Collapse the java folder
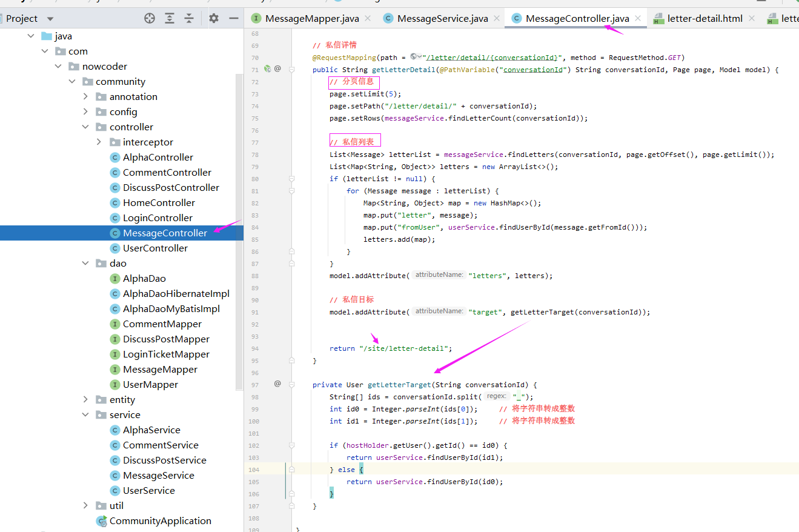Viewport: 799px width, 532px height. click(31, 36)
